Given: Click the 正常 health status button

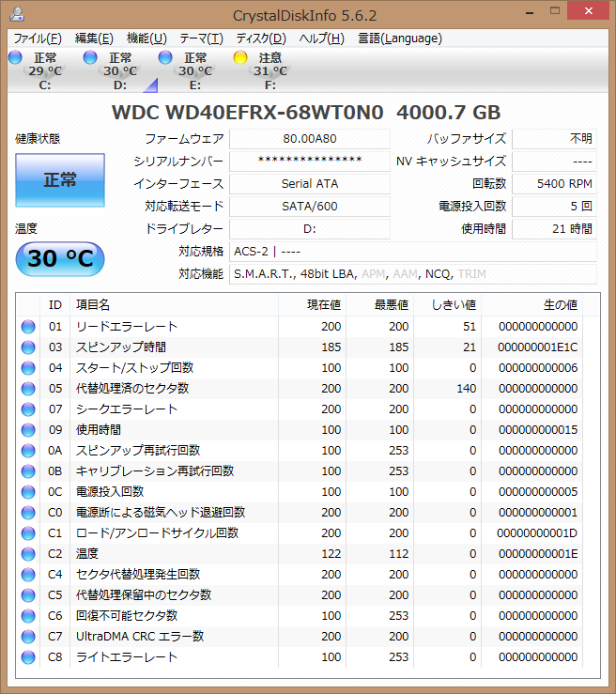Looking at the screenshot, I should click(x=60, y=180).
